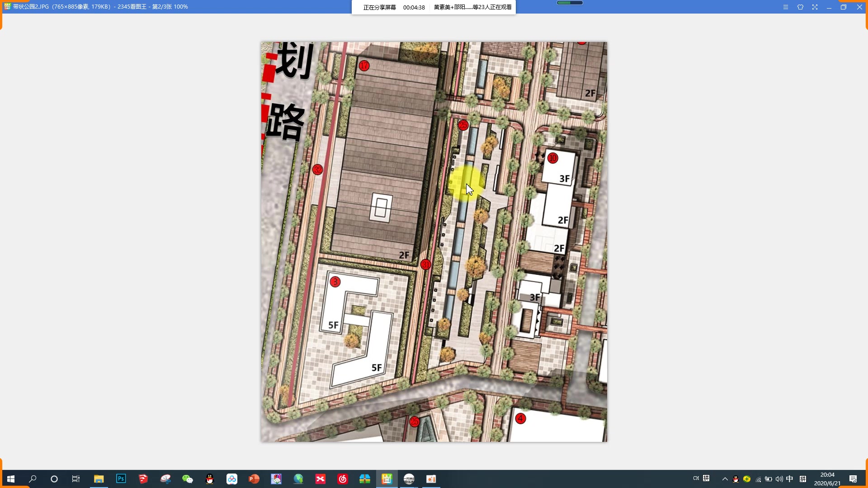Open Cortana circle icon
Image resolution: width=868 pixels, height=488 pixels.
[54, 479]
